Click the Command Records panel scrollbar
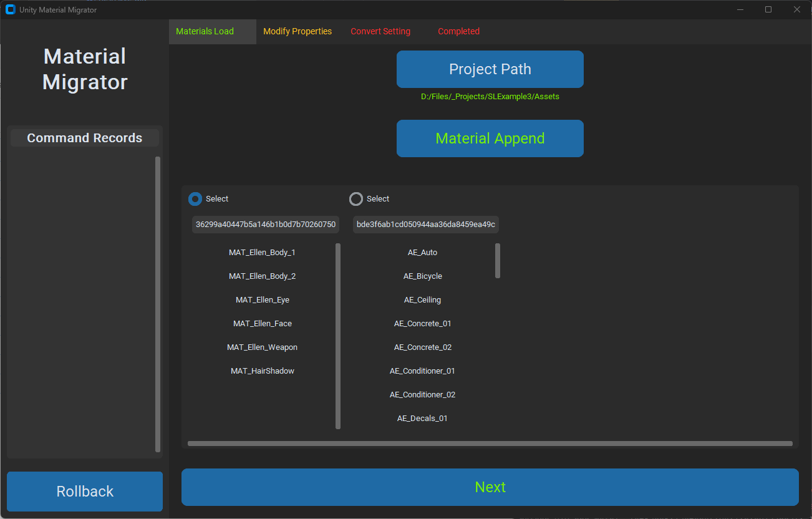The image size is (812, 519). tap(158, 304)
